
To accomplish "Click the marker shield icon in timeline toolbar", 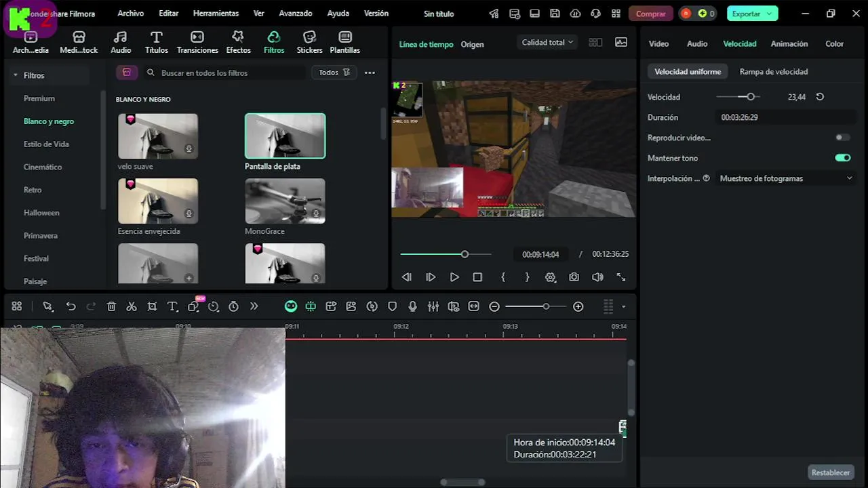I will pos(392,306).
